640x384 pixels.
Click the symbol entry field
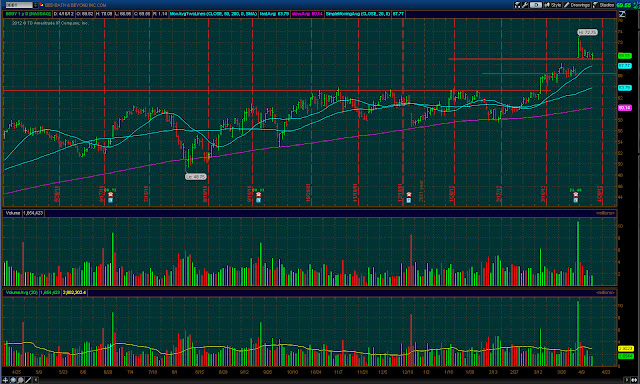[x=19, y=5]
